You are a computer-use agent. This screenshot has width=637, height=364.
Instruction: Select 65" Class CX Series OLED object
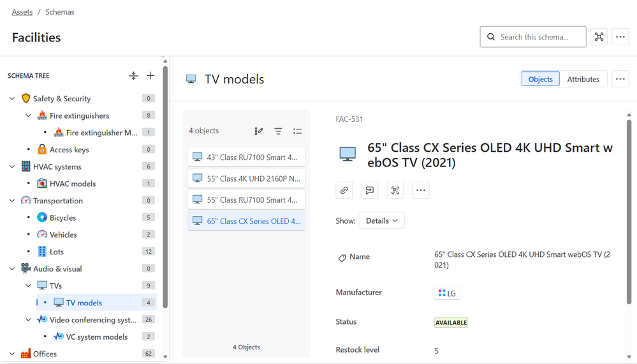coord(247,221)
